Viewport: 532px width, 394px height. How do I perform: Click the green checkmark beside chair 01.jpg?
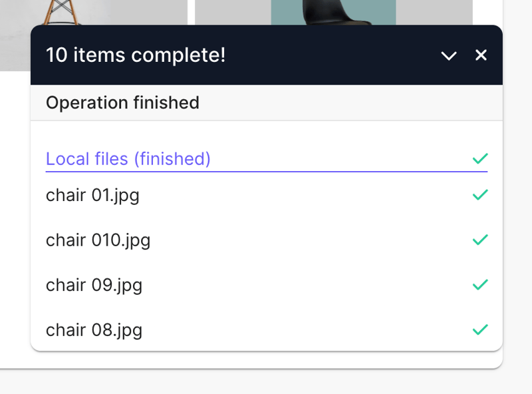click(x=479, y=195)
